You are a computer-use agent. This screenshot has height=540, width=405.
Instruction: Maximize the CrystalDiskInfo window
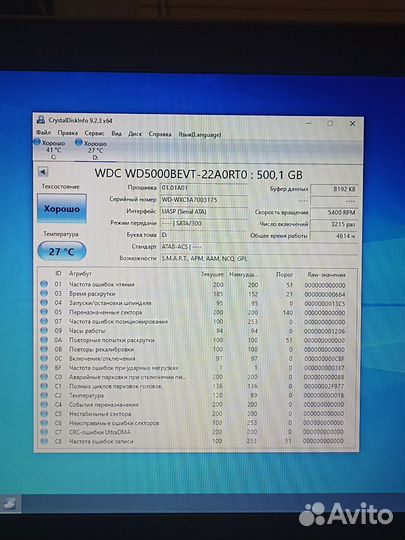coord(330,123)
